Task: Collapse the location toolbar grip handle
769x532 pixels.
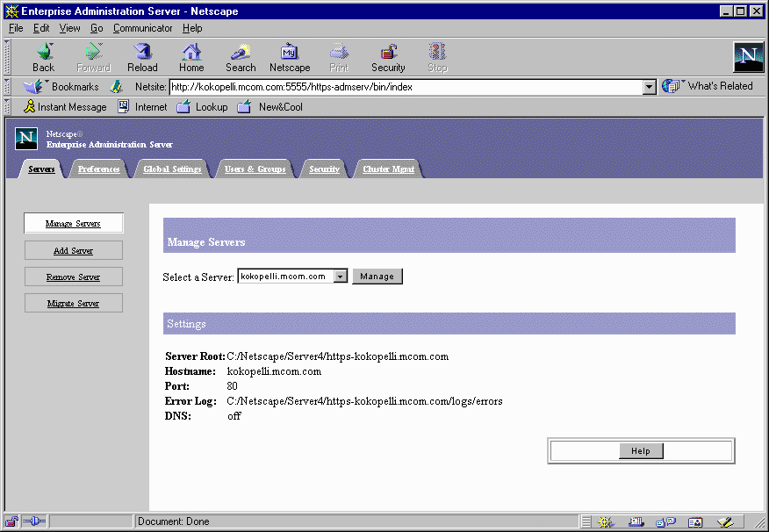Action: click(x=7, y=87)
